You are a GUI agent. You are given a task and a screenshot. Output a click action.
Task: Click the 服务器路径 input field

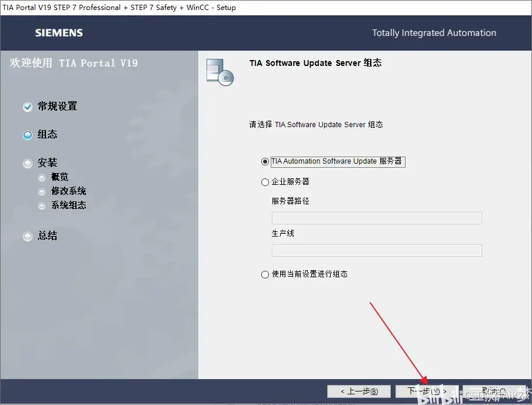(x=377, y=218)
